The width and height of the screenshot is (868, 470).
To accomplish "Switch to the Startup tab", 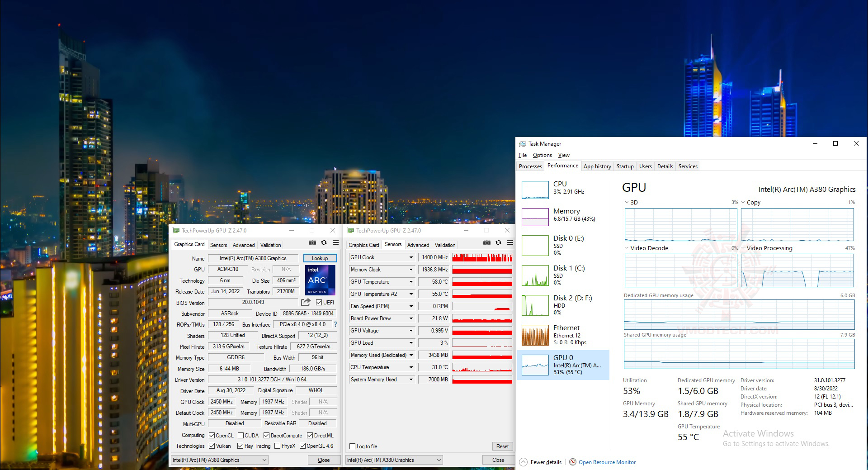I will click(625, 166).
